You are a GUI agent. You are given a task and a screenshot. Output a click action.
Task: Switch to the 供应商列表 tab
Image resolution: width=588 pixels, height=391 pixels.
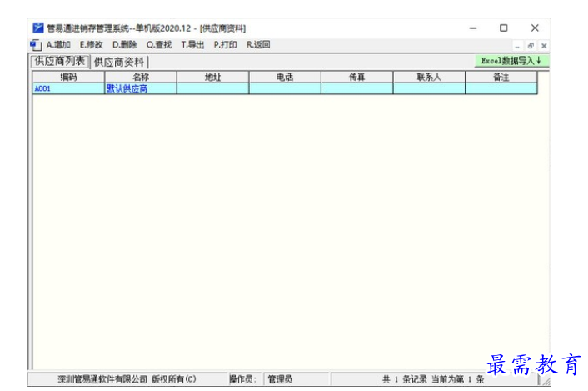pyautogui.click(x=60, y=61)
